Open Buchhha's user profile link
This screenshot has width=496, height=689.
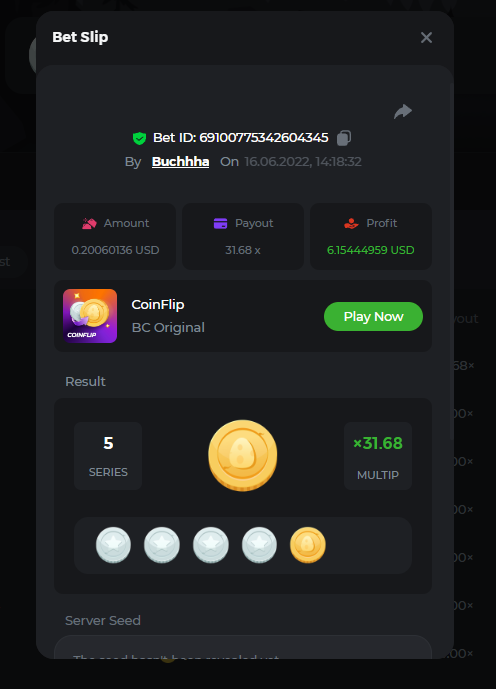(x=180, y=162)
